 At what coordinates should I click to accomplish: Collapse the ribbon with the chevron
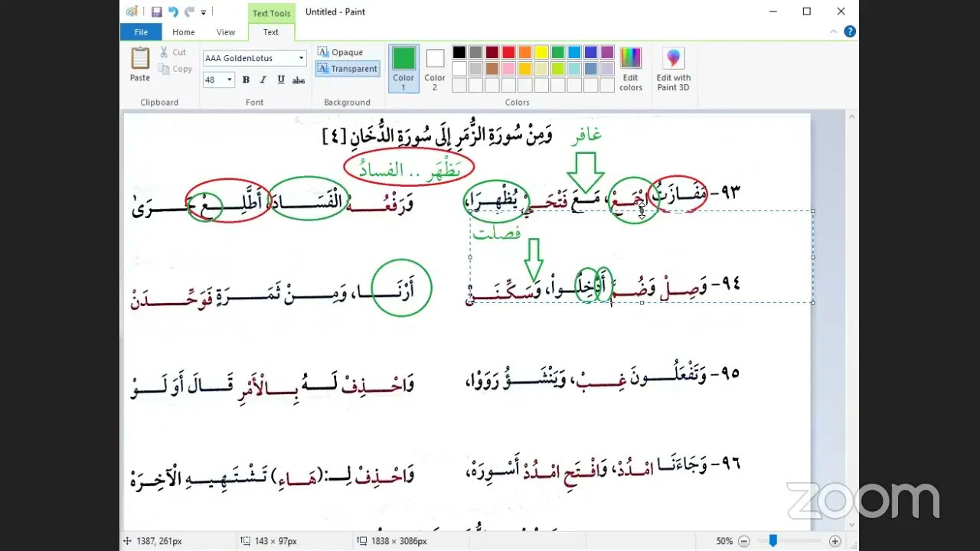(834, 32)
